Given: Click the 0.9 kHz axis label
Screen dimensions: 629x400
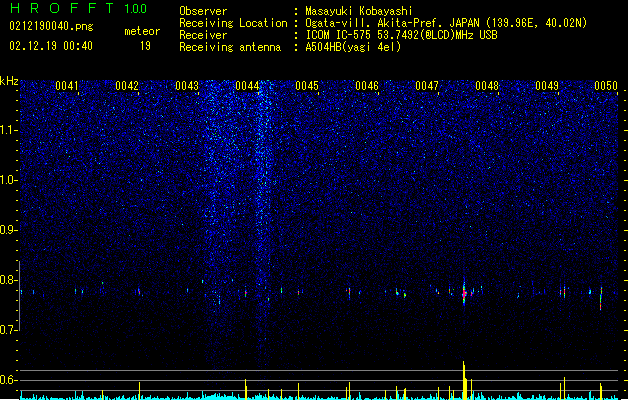Looking at the screenshot, I should click(9, 230).
